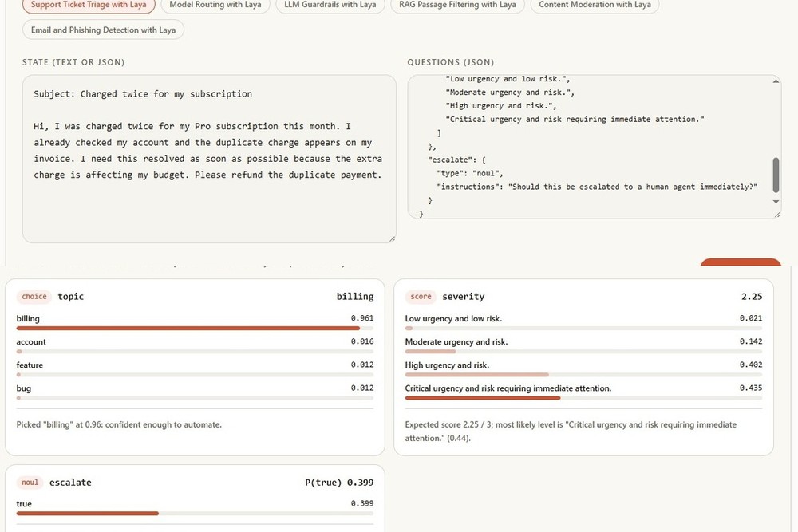
Task: Click the Critical urgency probability bar
Action: [x=584, y=398]
